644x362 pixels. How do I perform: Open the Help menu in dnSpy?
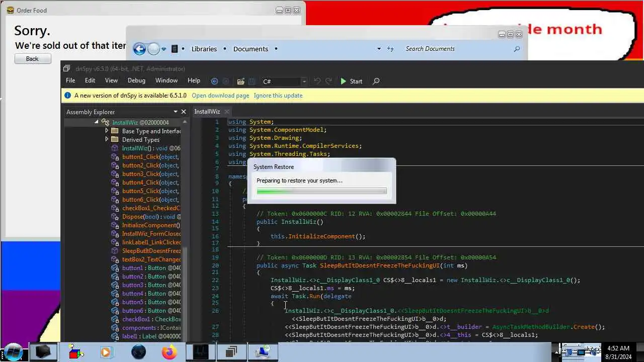tap(194, 80)
